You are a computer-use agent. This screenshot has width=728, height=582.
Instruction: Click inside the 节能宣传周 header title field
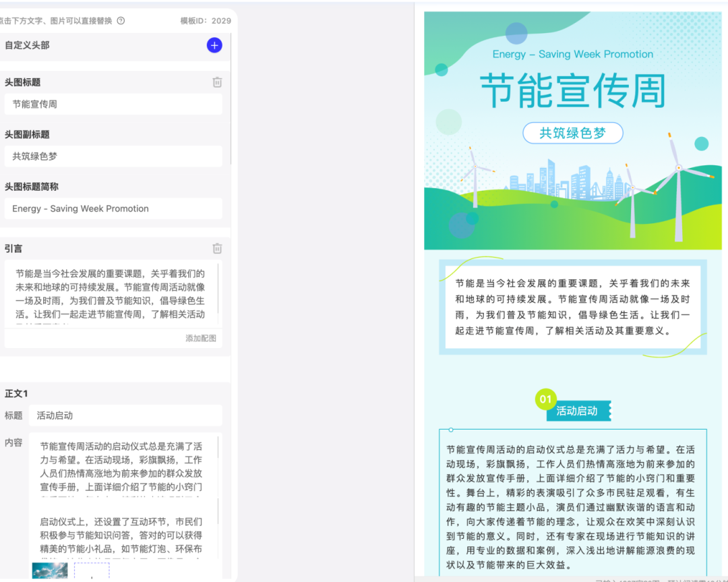113,104
